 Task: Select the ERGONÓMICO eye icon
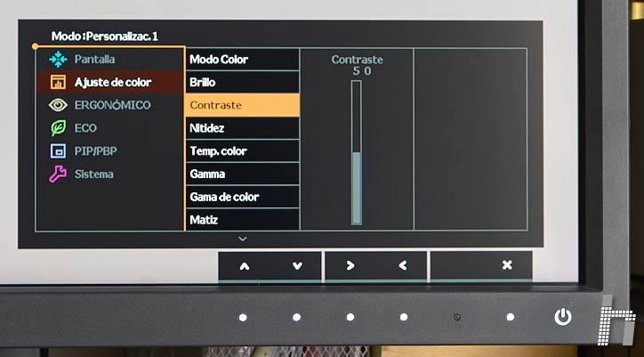click(x=58, y=105)
